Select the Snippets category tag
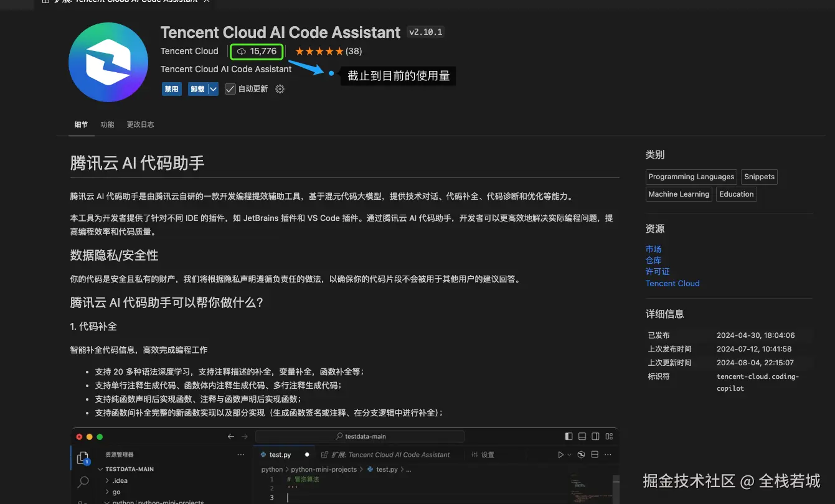 coord(759,177)
